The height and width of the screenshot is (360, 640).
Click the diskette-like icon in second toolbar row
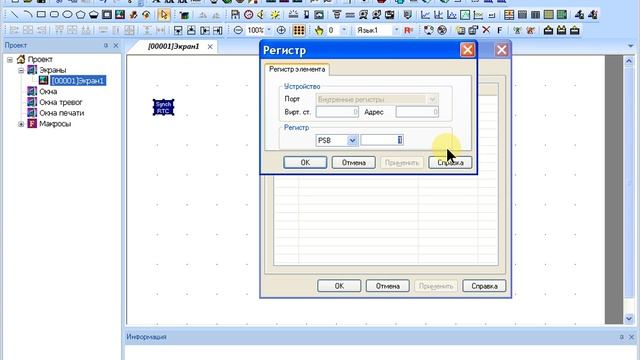[x=235, y=15]
